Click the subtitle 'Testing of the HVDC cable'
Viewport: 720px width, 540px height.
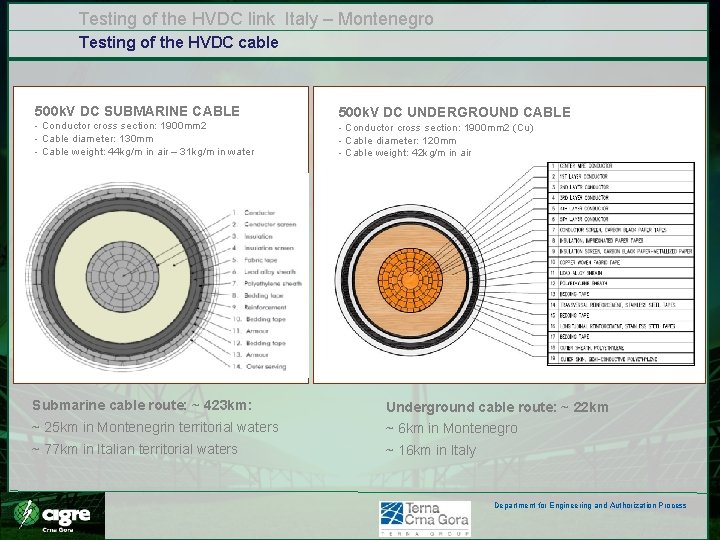click(x=179, y=42)
